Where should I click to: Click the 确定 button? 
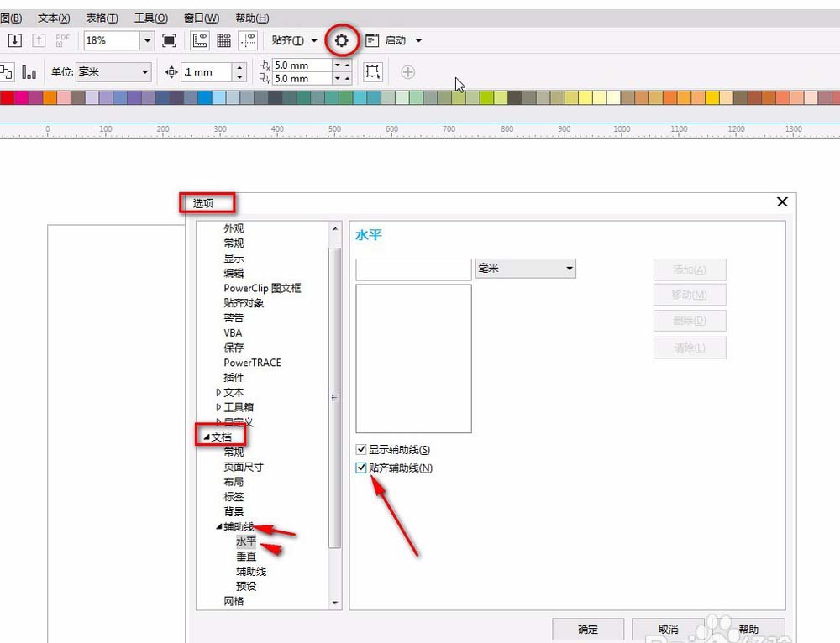coord(588,629)
